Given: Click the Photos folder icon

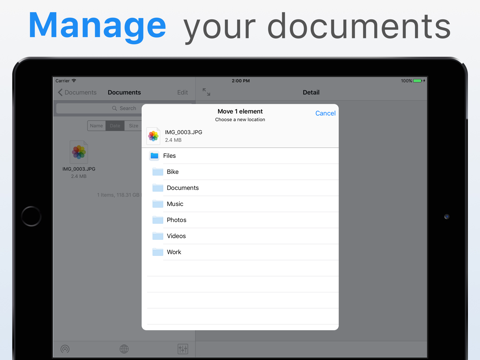Looking at the screenshot, I should pos(158,220).
